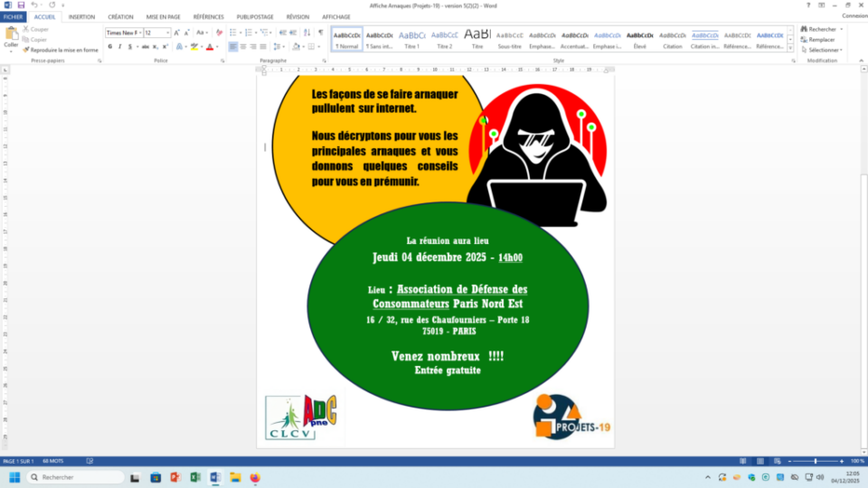Expand the font size dropdown showing 12
The image size is (868, 488).
[x=168, y=33]
